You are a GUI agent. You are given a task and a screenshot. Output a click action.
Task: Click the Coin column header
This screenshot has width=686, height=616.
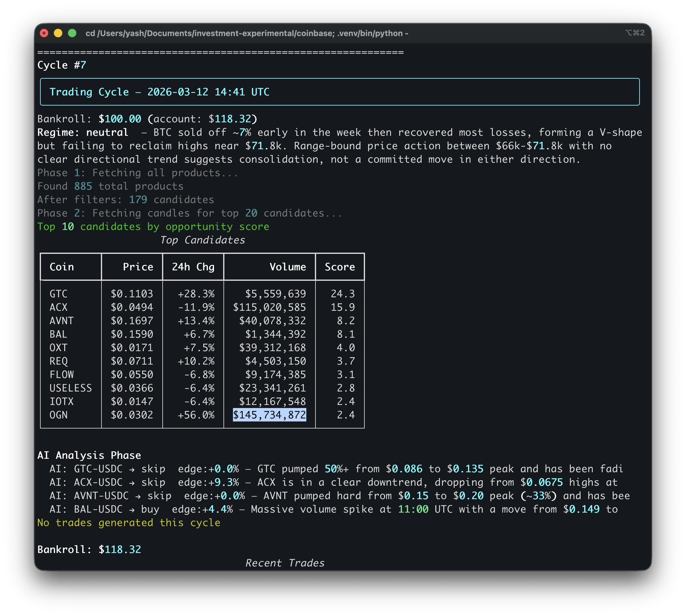pyautogui.click(x=61, y=267)
